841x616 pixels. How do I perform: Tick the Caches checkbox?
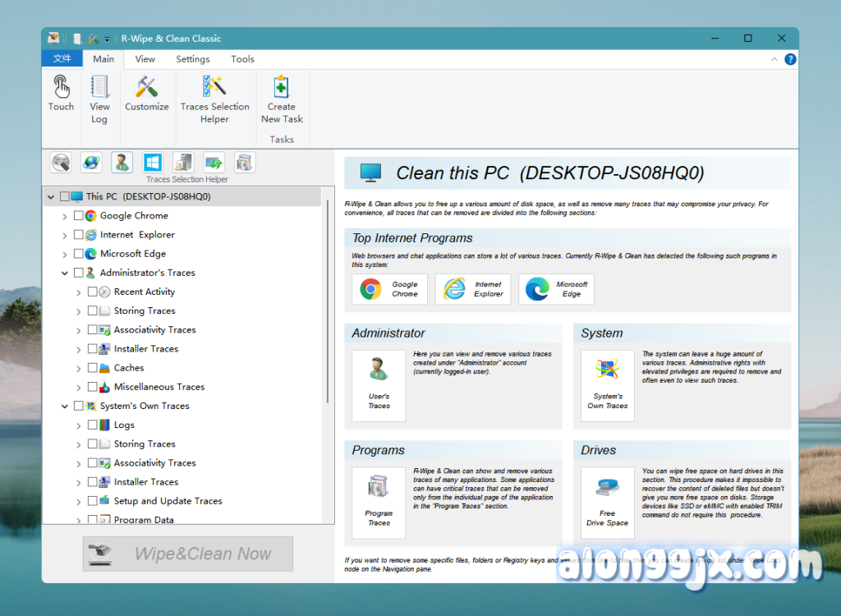(x=92, y=368)
